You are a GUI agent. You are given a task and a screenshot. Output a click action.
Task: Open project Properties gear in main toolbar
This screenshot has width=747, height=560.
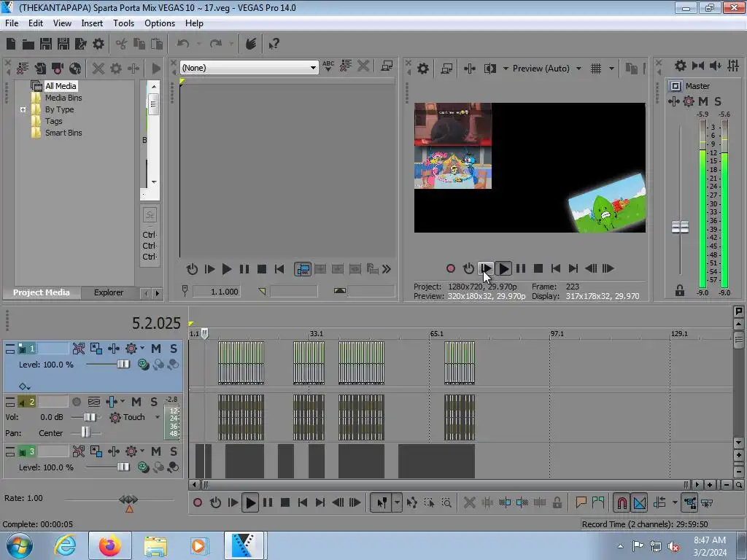point(98,44)
